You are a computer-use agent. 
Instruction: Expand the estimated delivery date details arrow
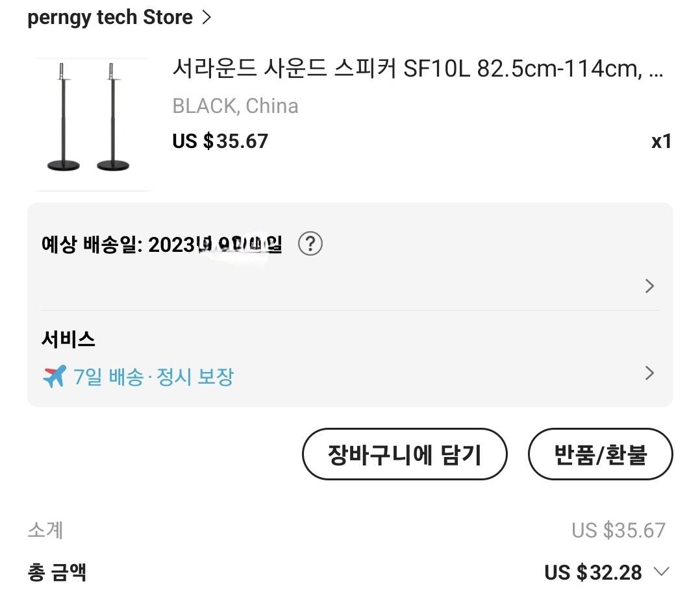pos(649,286)
